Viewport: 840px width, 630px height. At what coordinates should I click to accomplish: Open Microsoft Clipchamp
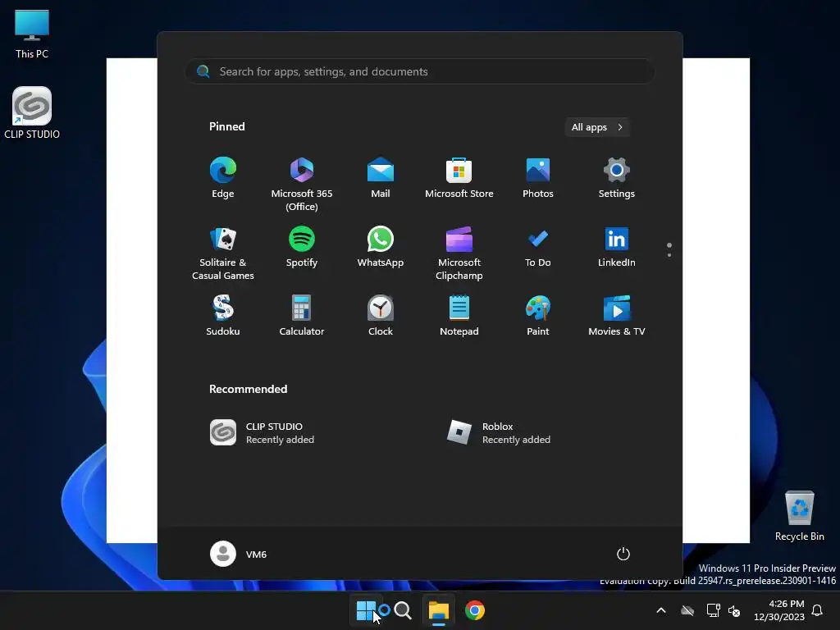click(x=459, y=253)
